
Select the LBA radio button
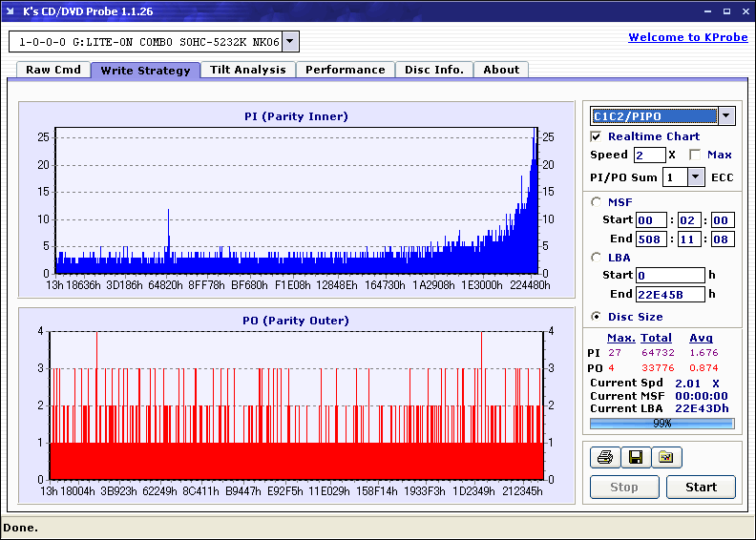(597, 257)
